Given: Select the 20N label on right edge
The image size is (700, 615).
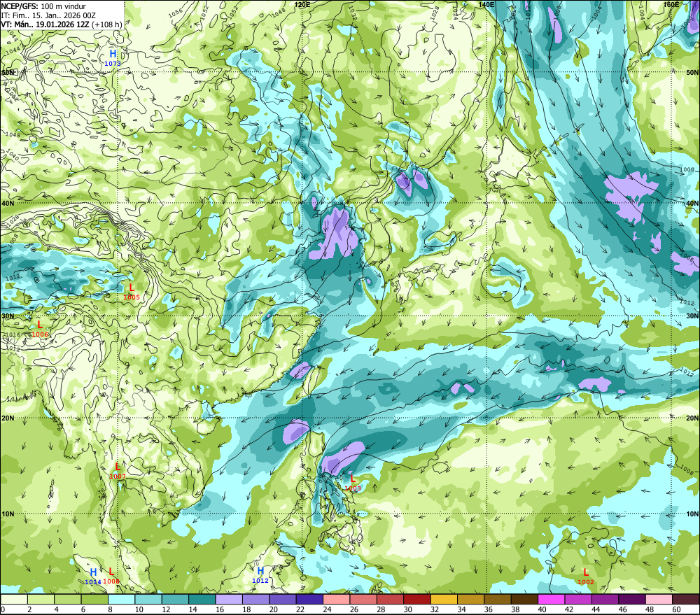Looking at the screenshot, I should pyautogui.click(x=692, y=418).
